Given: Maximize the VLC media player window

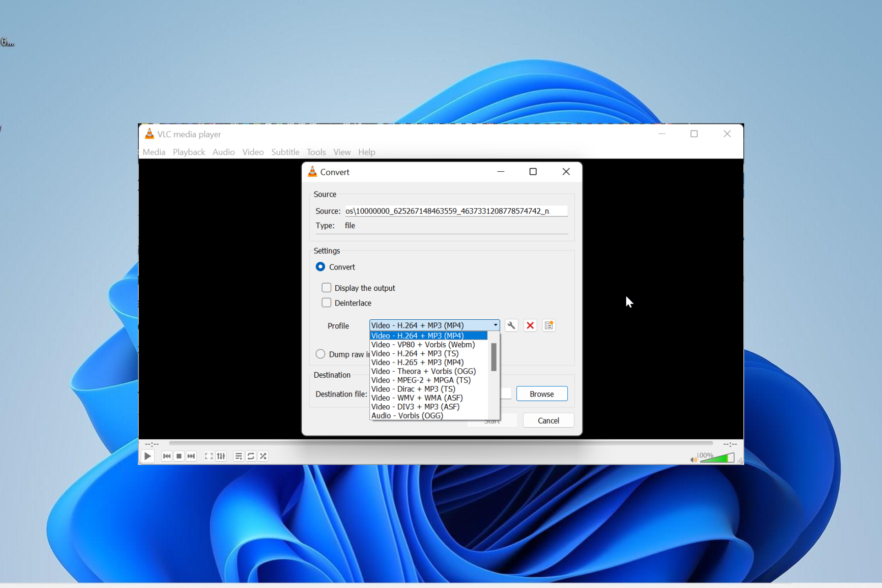Looking at the screenshot, I should (694, 134).
